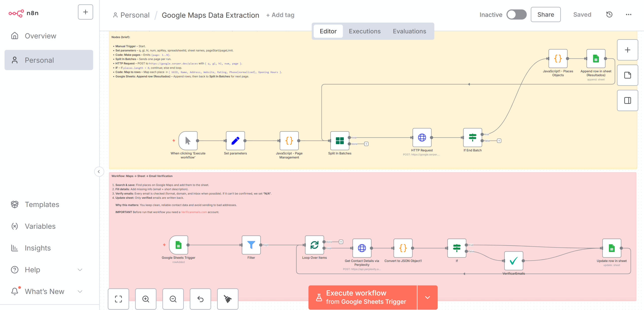Switch to the Executions tab
This screenshot has height=310, width=644.
click(365, 31)
